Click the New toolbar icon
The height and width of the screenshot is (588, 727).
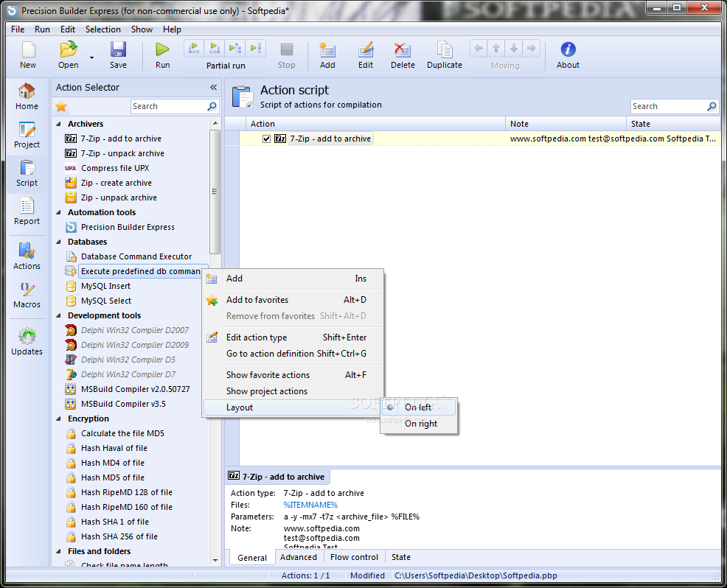click(x=28, y=49)
